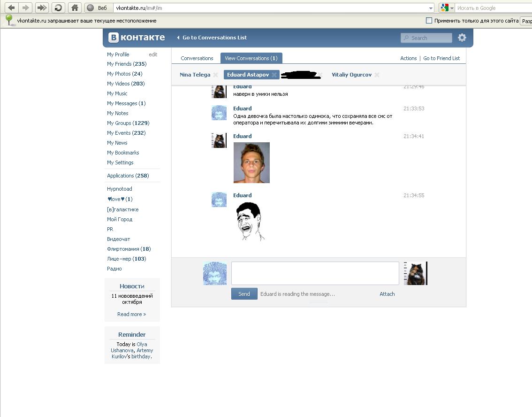532x417 pixels.
Task: Switch to the Nina Telega conversation tab
Action: [x=195, y=75]
